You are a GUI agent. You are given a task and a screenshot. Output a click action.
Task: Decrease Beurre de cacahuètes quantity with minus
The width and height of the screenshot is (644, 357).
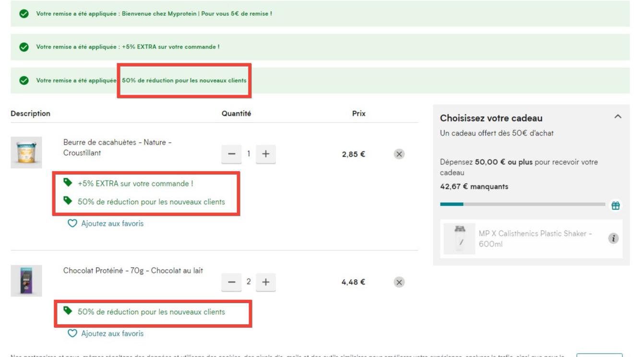click(x=231, y=154)
